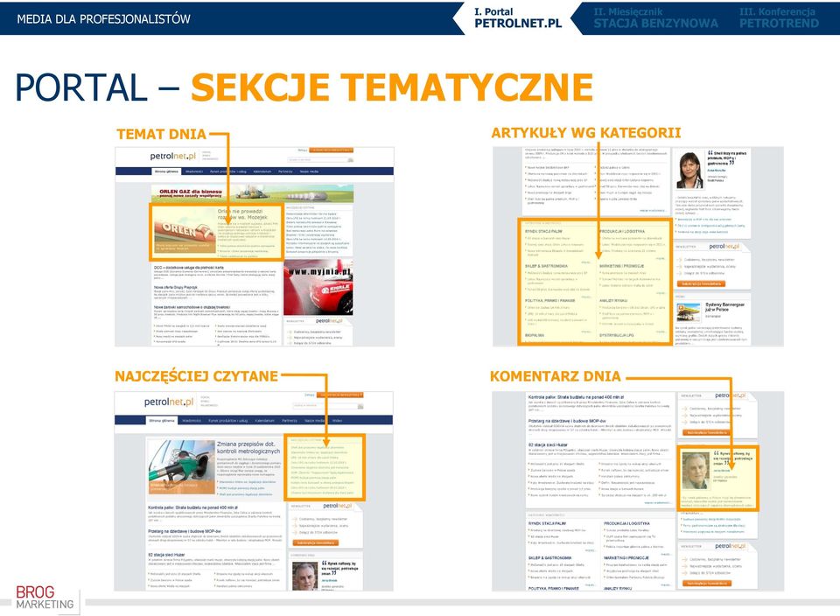The height and width of the screenshot is (616, 840).
Task: Open BIOPALIWA category in Artykuły screenshot
Action: point(535,335)
